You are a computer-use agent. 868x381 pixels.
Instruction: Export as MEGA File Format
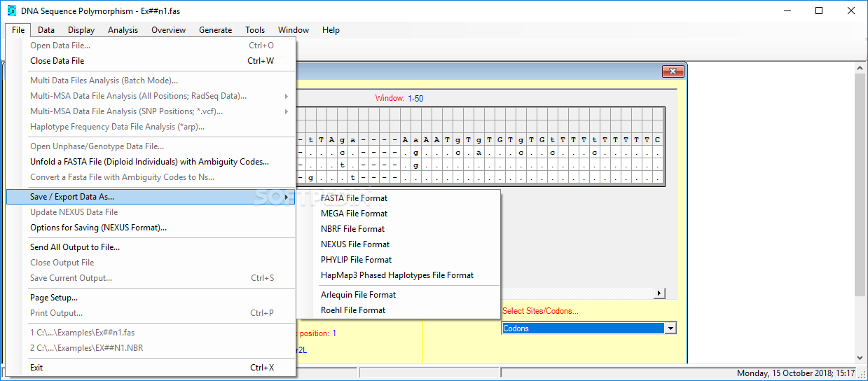399,214
